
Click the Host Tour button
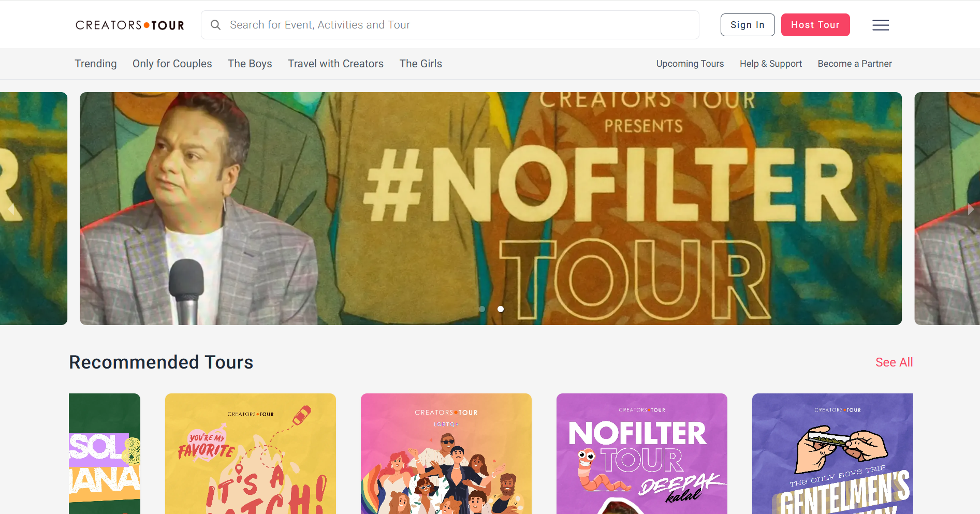[x=815, y=25]
